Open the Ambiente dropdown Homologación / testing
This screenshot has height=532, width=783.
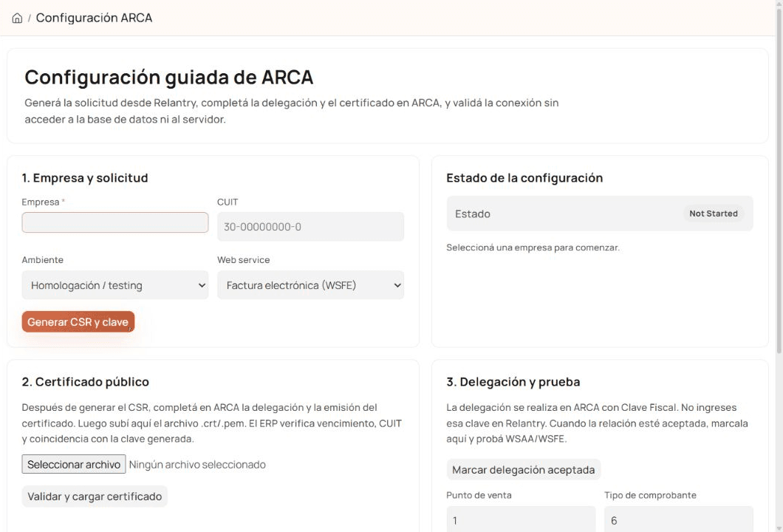(114, 285)
